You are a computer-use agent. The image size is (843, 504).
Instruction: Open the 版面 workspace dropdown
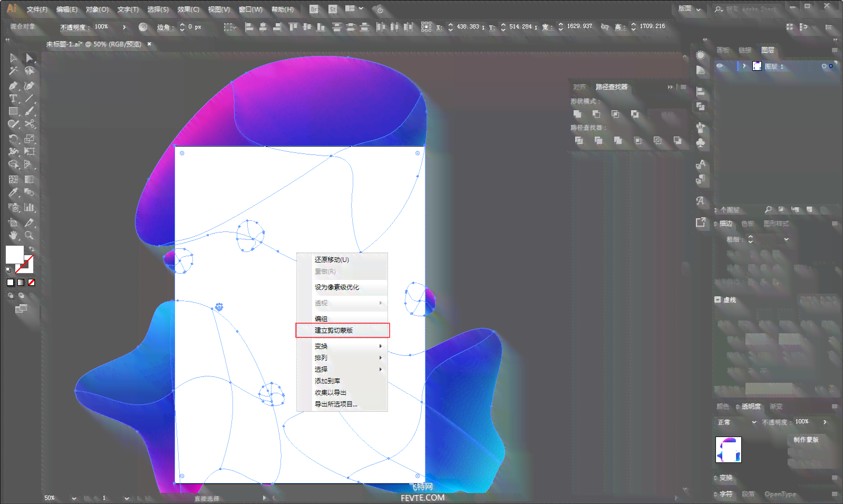click(x=690, y=9)
